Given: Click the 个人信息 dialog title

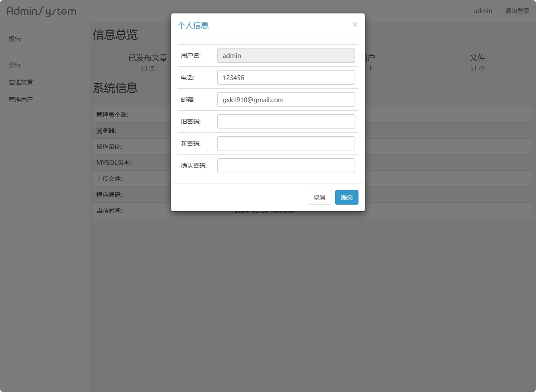Looking at the screenshot, I should [193, 26].
